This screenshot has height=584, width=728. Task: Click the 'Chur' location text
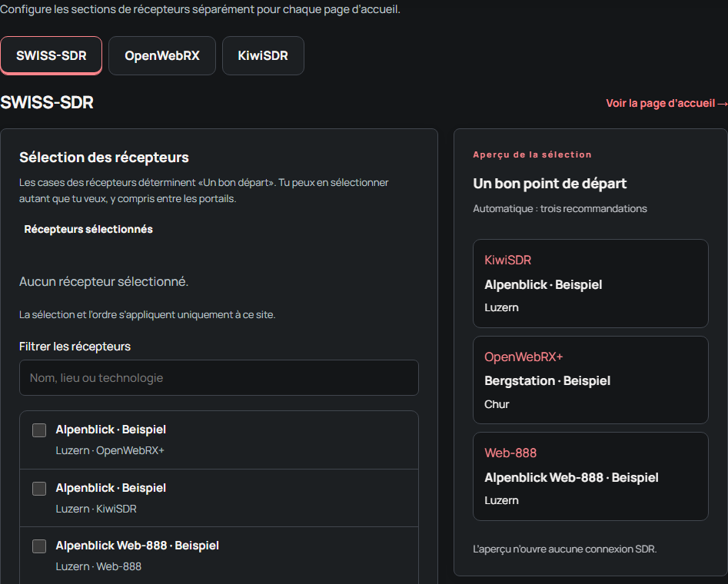(497, 404)
